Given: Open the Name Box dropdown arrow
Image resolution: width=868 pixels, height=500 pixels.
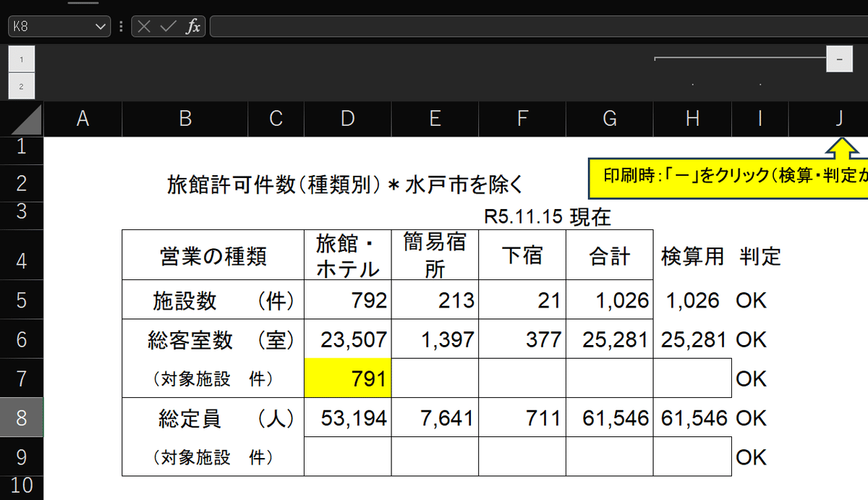Looking at the screenshot, I should (101, 27).
